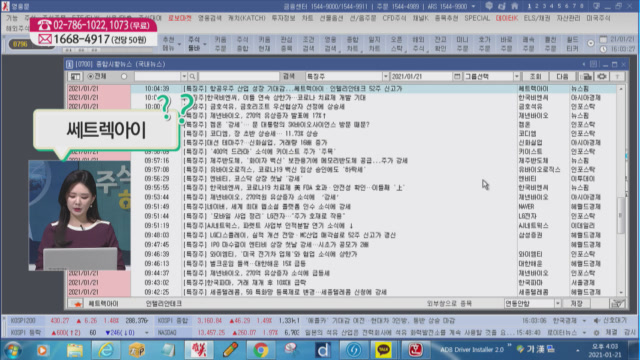This screenshot has height=360, width=640.
Task: Click the 조회 button
Action: 535,76
